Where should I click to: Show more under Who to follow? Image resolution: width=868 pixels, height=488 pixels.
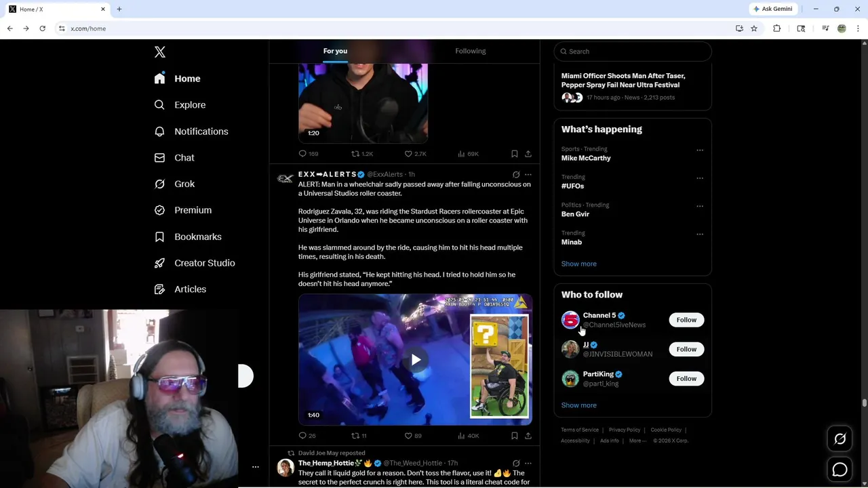click(x=578, y=405)
